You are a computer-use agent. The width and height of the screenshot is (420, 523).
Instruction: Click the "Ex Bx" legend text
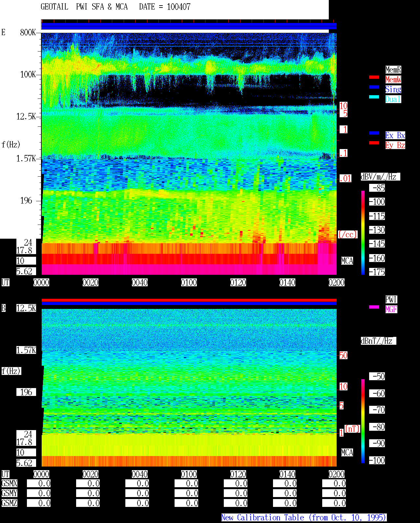coord(395,135)
